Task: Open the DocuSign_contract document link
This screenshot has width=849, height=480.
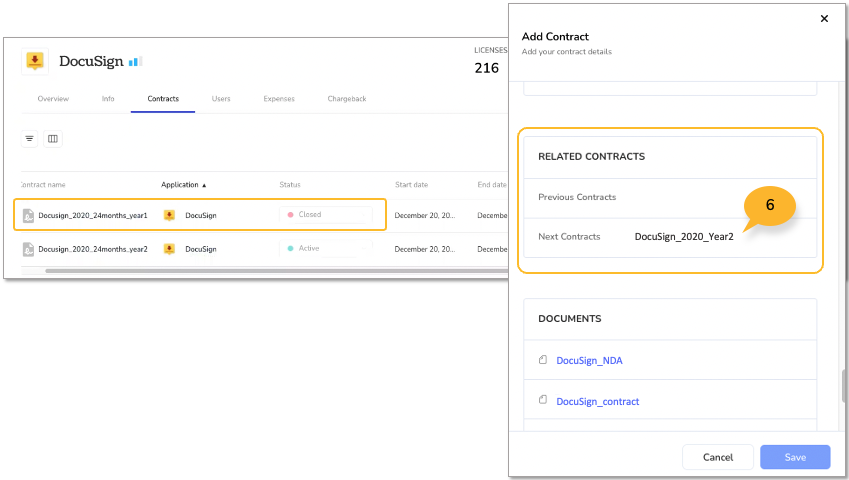Action: 598,402
